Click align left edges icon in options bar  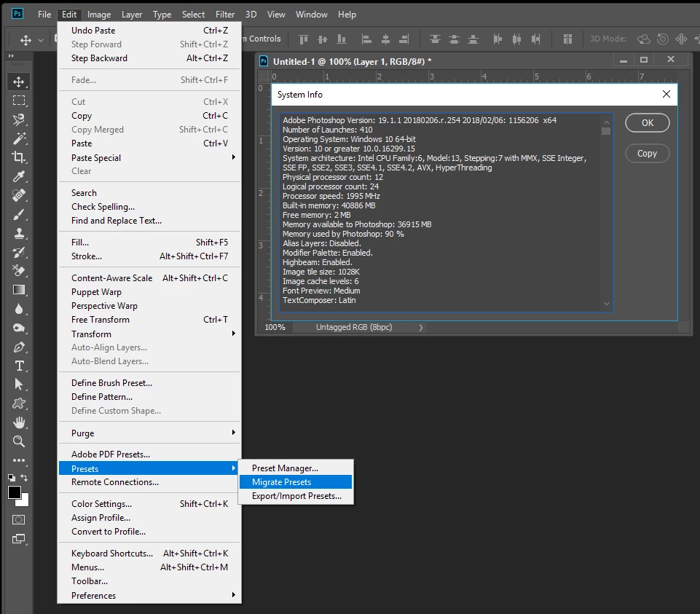pyautogui.click(x=366, y=39)
